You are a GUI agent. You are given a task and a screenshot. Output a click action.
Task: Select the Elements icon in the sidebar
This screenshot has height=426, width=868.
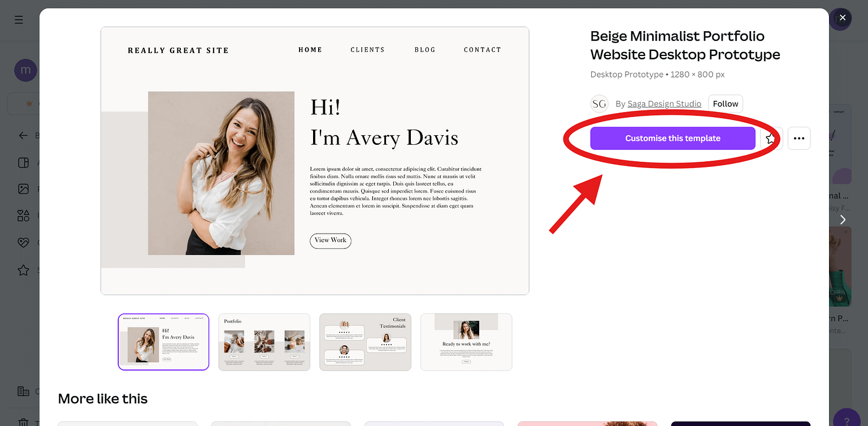[23, 216]
